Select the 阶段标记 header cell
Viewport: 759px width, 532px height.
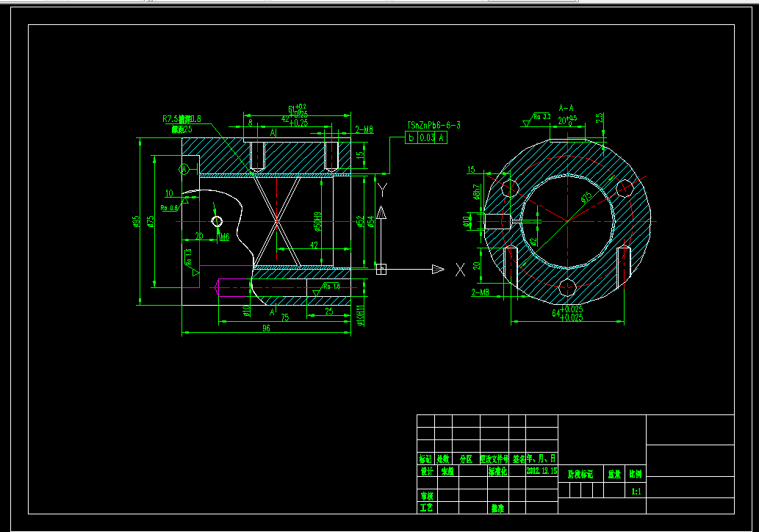click(580, 475)
